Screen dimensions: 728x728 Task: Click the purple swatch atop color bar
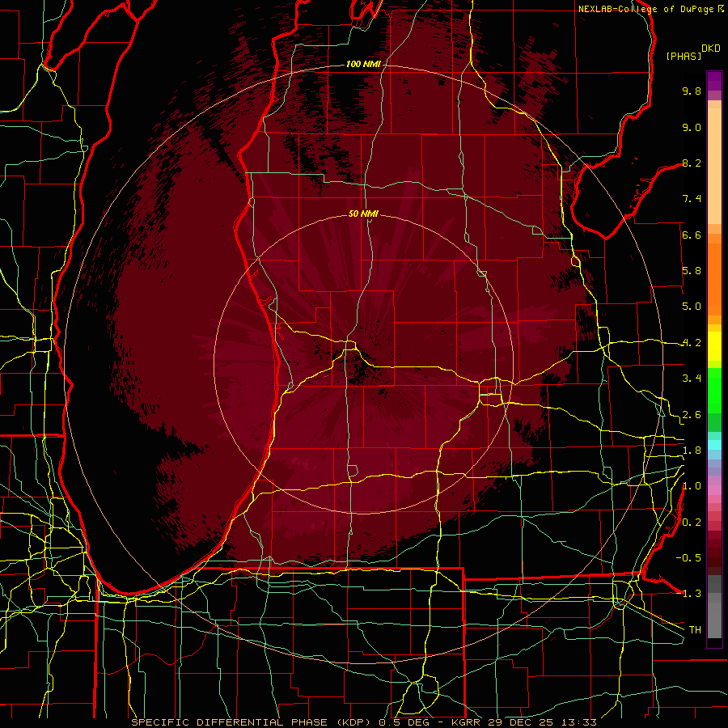coord(714,81)
